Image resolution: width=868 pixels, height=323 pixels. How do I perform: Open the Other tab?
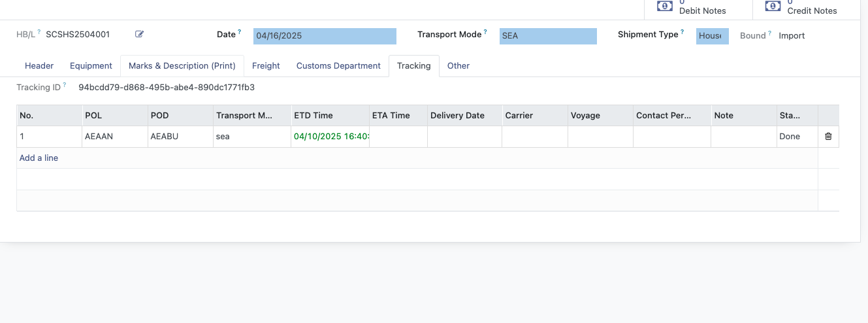[458, 65]
